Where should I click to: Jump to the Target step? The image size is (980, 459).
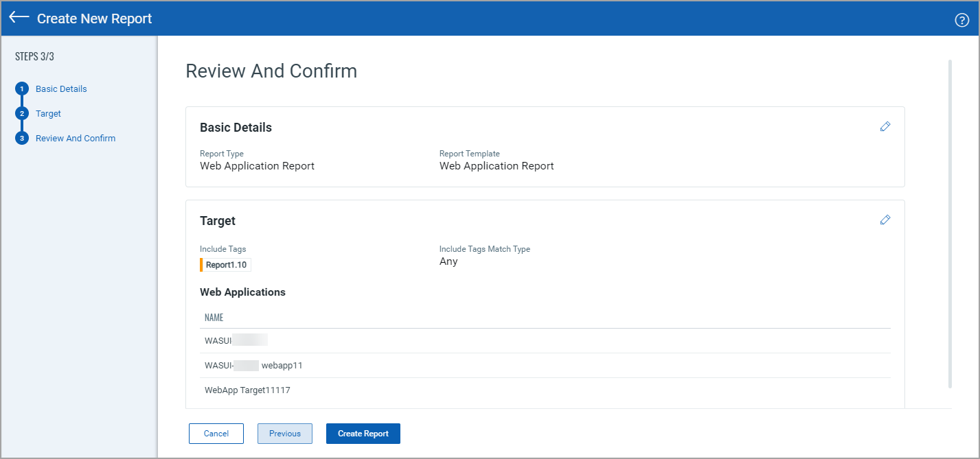click(48, 113)
